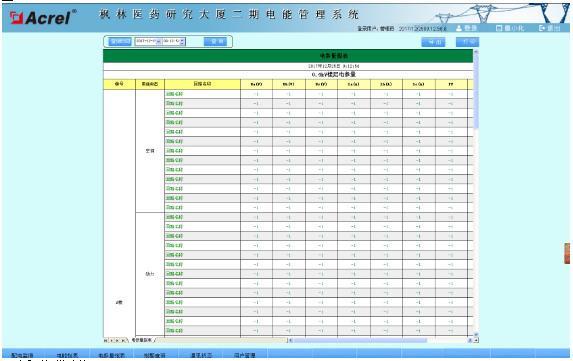Click the time input field in the query box
This screenshot has height=361, width=573.
(171, 42)
